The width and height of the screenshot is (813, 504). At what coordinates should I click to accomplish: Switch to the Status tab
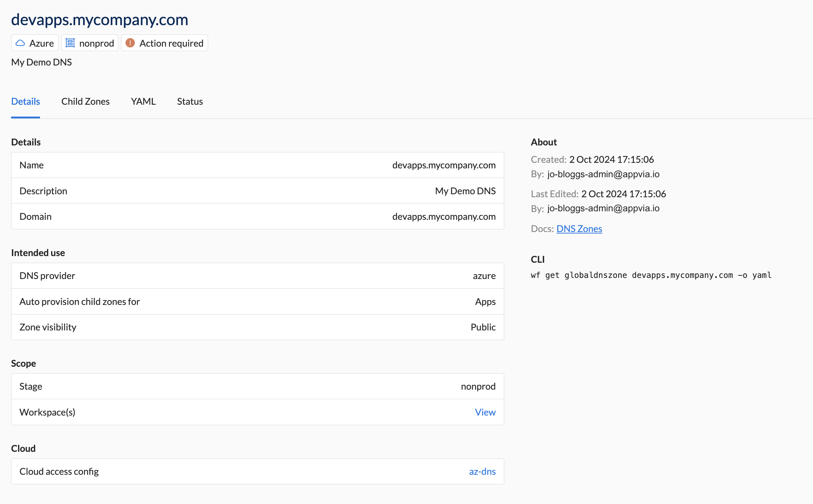190,101
